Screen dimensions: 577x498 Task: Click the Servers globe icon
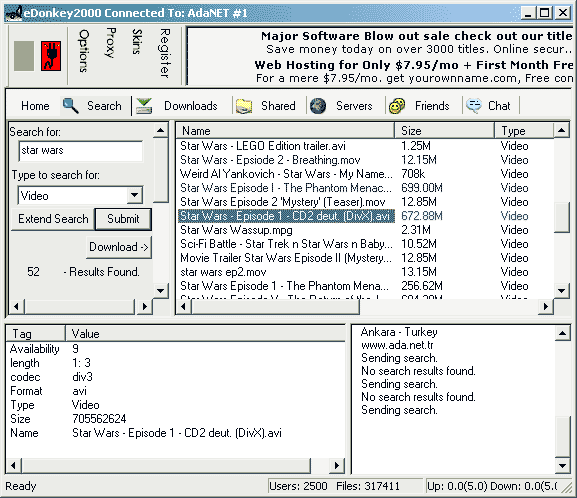click(318, 106)
